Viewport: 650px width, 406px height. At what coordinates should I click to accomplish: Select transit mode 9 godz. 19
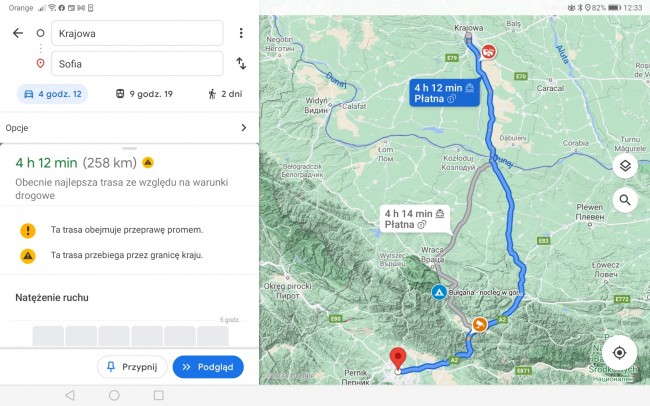(144, 94)
